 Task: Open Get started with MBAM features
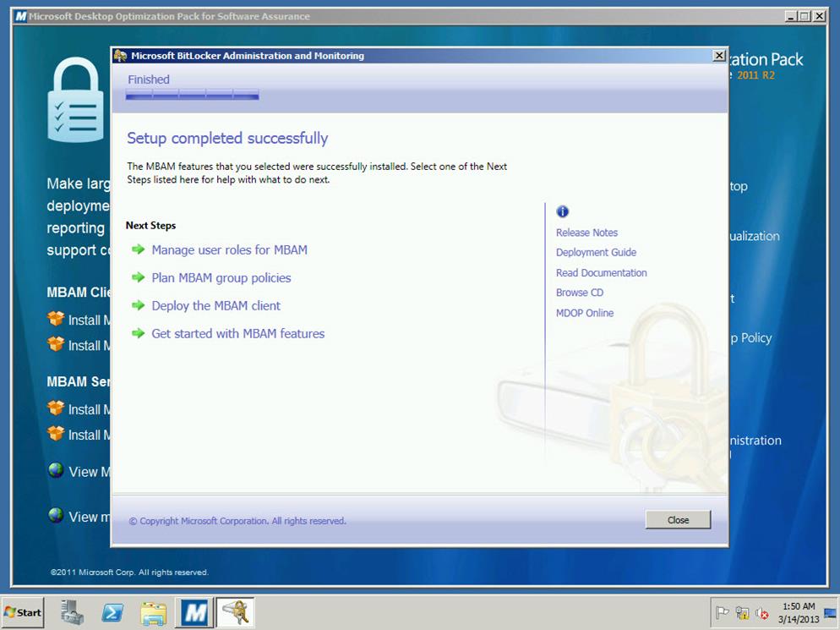click(x=237, y=333)
